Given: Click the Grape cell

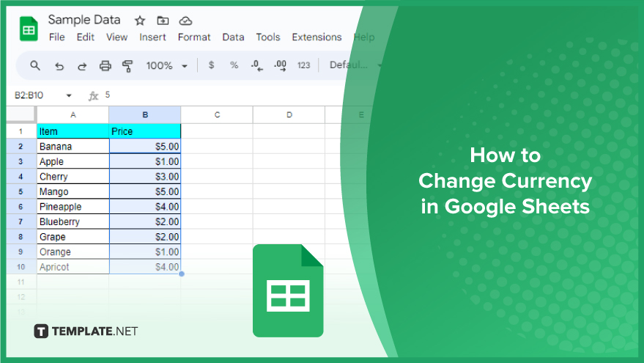Looking at the screenshot, I should coord(73,237).
